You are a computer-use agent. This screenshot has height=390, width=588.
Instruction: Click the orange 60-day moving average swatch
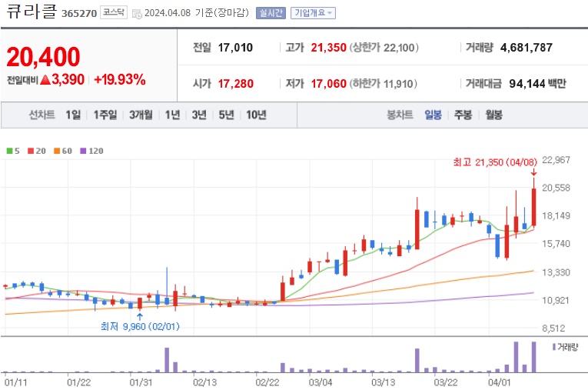(57, 151)
